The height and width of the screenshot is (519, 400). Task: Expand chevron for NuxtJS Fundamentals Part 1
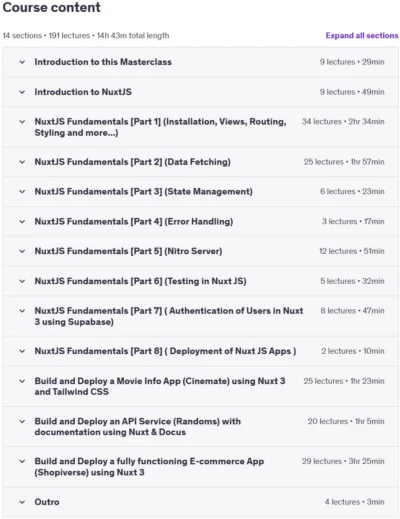(22, 122)
